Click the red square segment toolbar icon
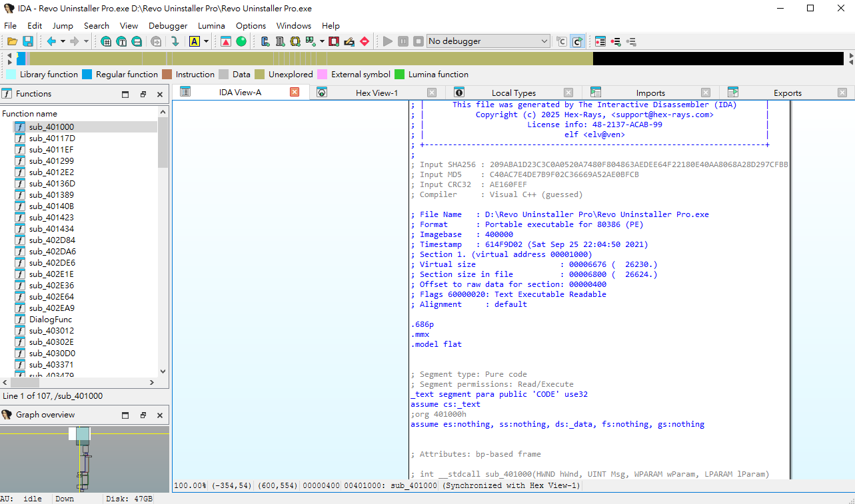This screenshot has height=504, width=855. click(334, 41)
